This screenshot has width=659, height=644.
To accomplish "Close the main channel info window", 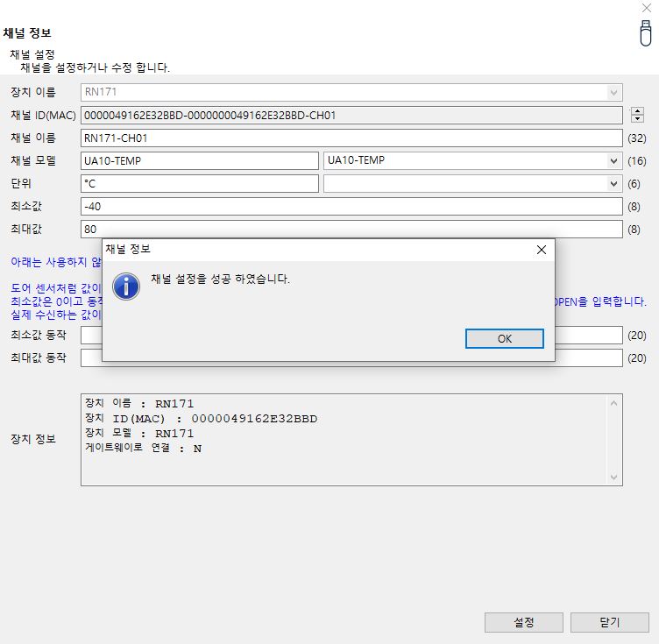I will coord(647,8).
